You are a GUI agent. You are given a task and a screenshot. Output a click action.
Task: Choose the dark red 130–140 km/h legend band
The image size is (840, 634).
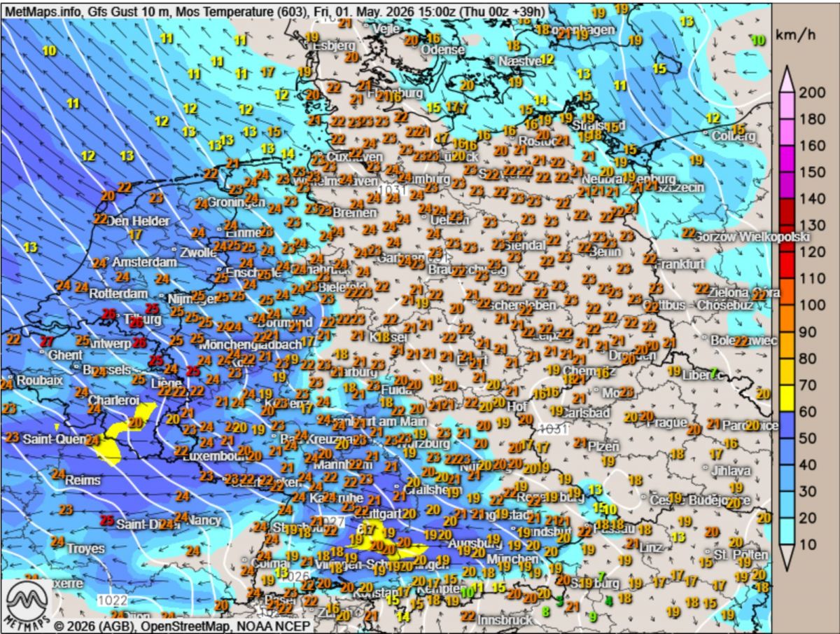tap(787, 212)
